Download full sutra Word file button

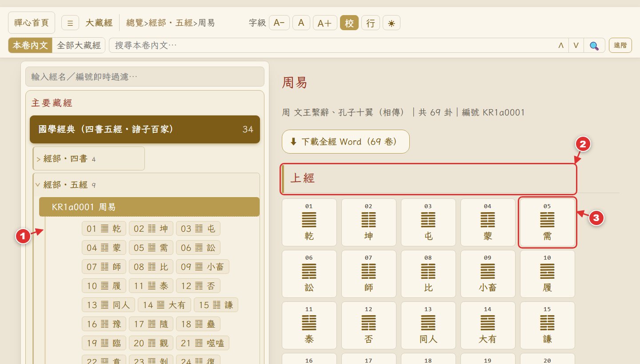346,142
